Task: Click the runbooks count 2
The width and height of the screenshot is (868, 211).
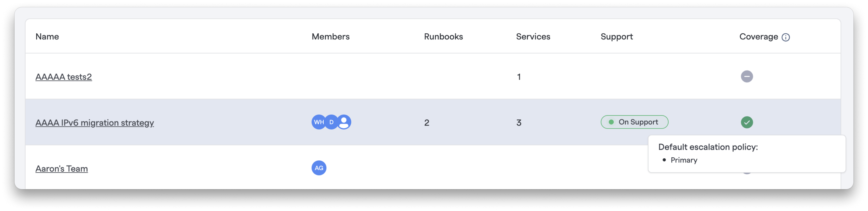Action: (427, 123)
